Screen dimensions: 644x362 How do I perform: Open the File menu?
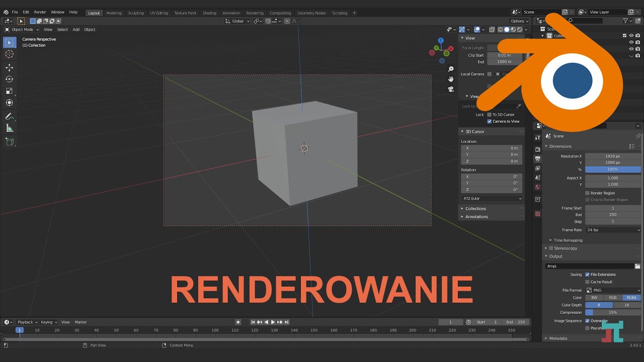15,12
